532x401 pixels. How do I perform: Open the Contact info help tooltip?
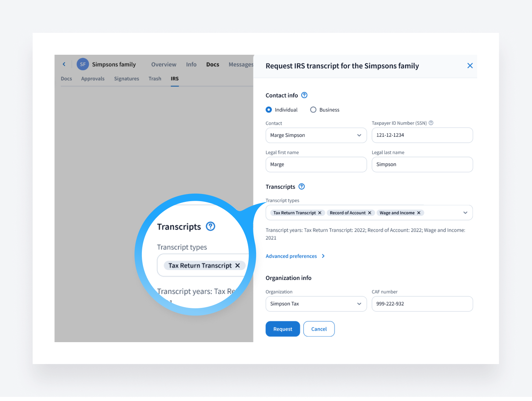pos(304,95)
